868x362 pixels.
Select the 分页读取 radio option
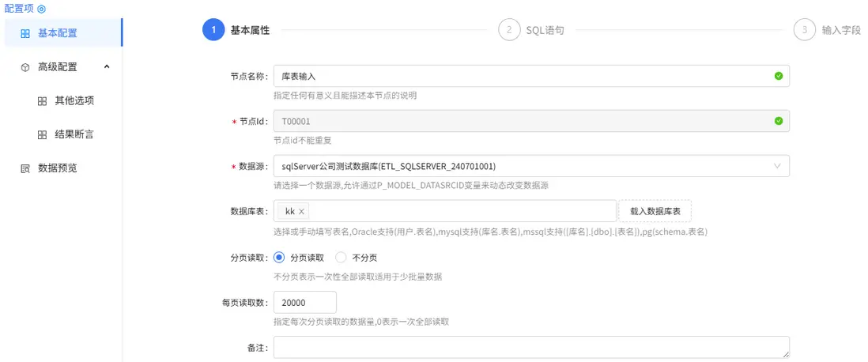coord(278,257)
